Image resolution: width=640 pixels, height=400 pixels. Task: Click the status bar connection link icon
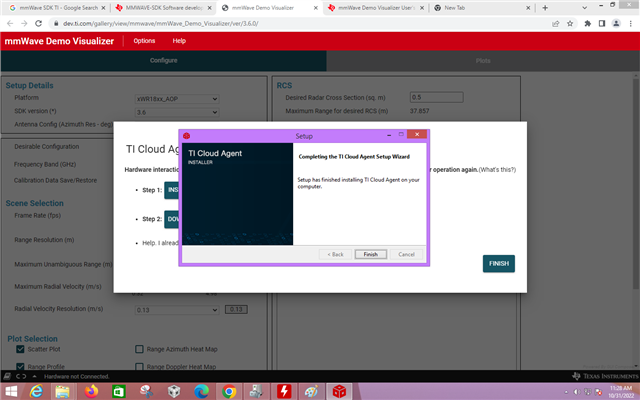pyautogui.click(x=21, y=376)
